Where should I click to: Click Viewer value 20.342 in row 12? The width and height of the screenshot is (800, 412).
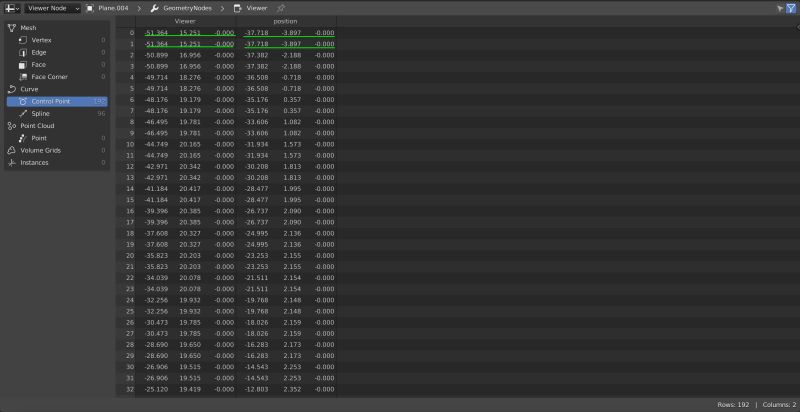pos(190,167)
